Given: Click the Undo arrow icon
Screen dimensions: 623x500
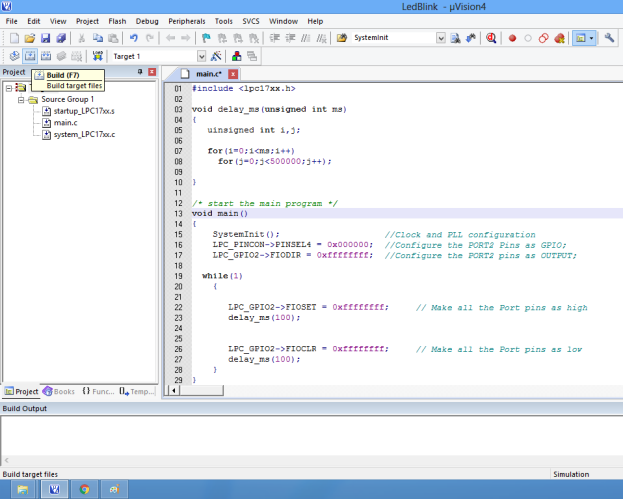Looking at the screenshot, I should (133, 38).
